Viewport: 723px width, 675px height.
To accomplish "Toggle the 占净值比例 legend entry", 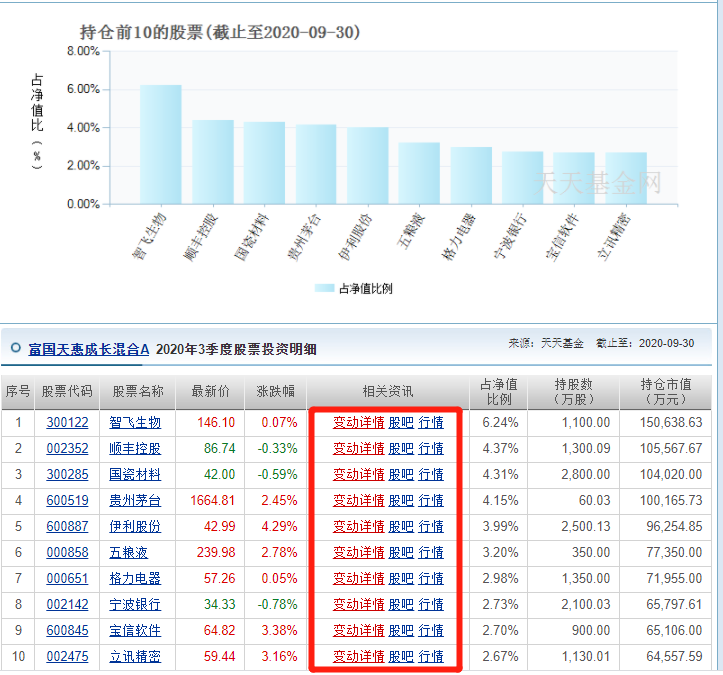I will point(354,289).
